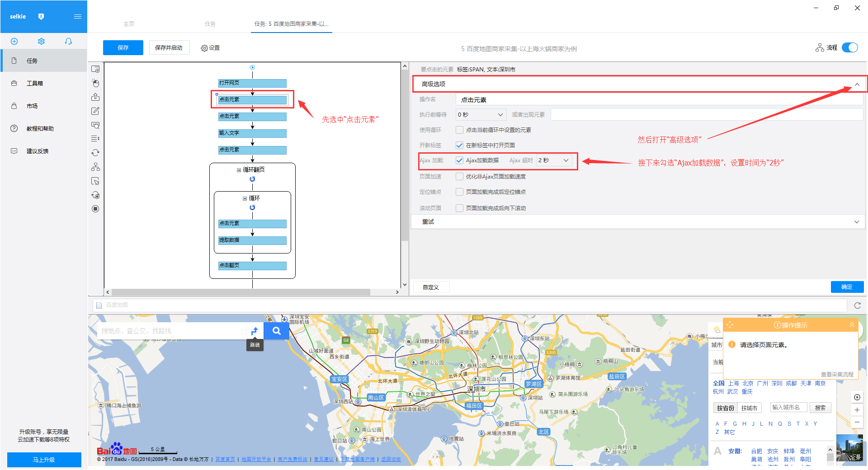Open the 设置 button in toolbar
Image resolution: width=868 pixels, height=470 pixels.
pyautogui.click(x=210, y=48)
